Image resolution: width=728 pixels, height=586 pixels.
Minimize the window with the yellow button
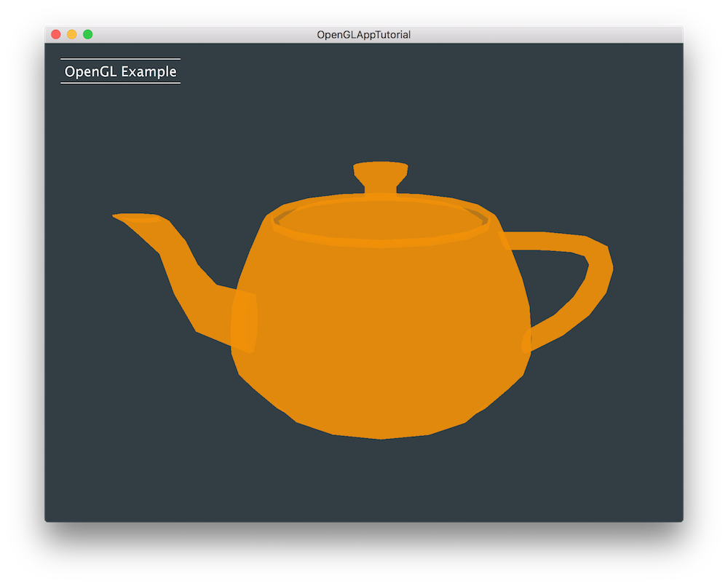(x=72, y=34)
